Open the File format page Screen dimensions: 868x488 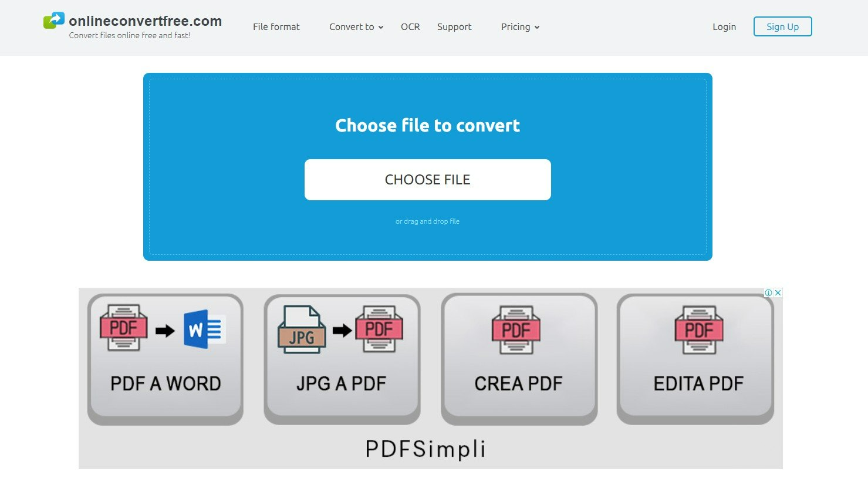[x=276, y=27]
